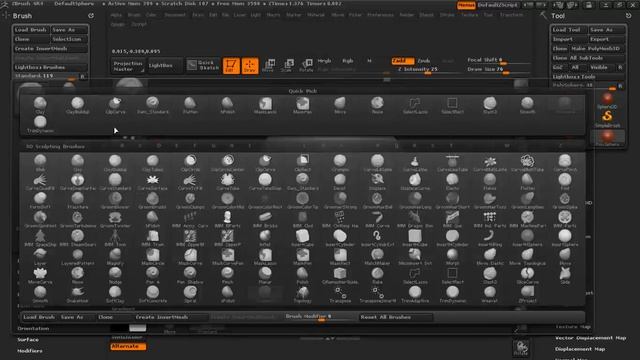The image size is (640, 360).
Task: Select the Transpose brush
Action: point(340,294)
